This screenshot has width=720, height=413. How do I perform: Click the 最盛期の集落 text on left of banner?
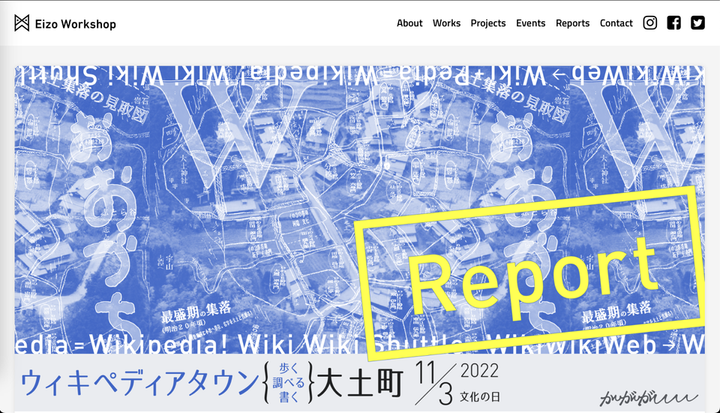pos(196,312)
